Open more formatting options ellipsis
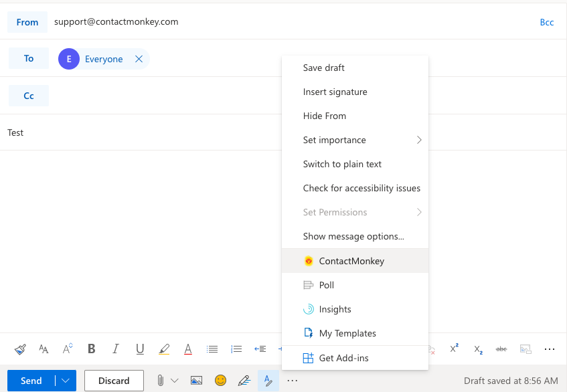The image size is (567, 392). [550, 349]
